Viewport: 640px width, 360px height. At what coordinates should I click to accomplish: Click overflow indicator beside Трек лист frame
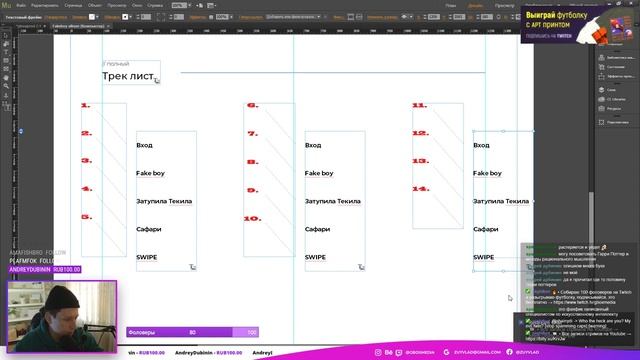(157, 81)
